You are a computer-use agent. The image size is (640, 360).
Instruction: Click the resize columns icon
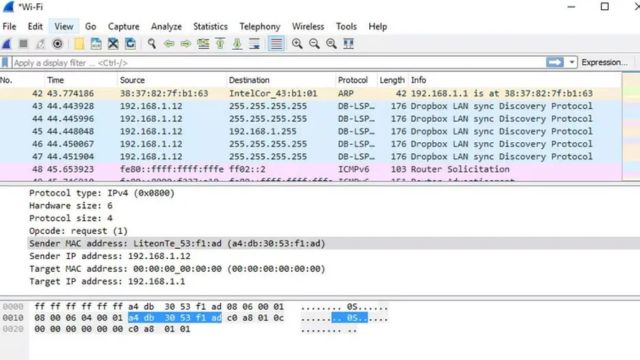click(x=349, y=44)
